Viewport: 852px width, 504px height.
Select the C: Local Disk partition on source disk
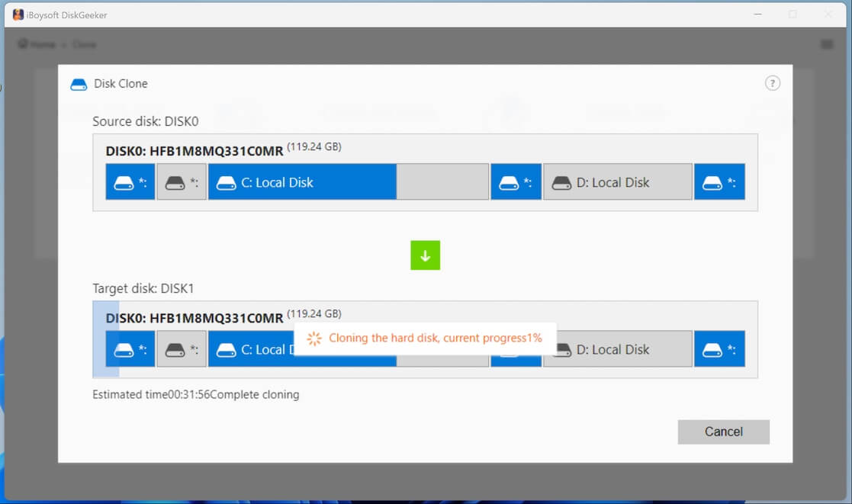[x=302, y=181]
